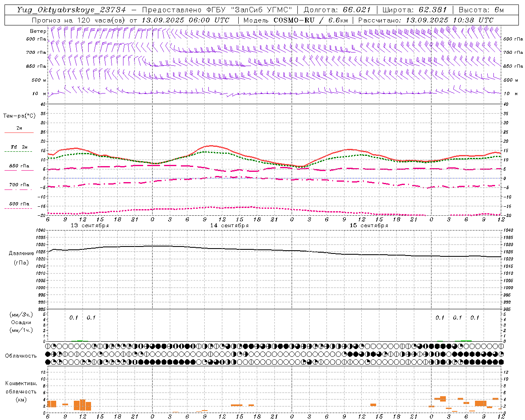The image size is (525, 420).
Task: Click the Рассчитано: 13.09.2025 10:38 UTC text
Action: 426,20
